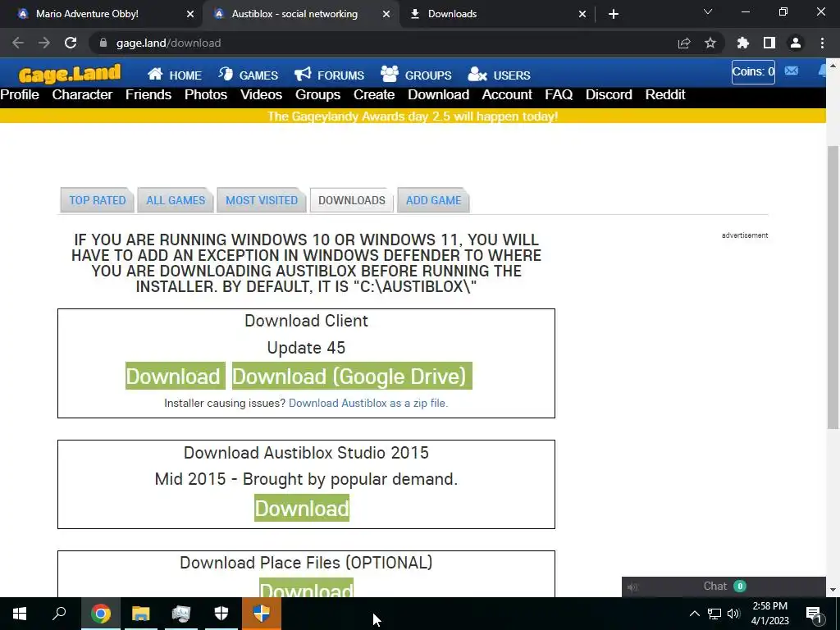
Task: Toggle the chat sound speaker icon
Action: (632, 587)
